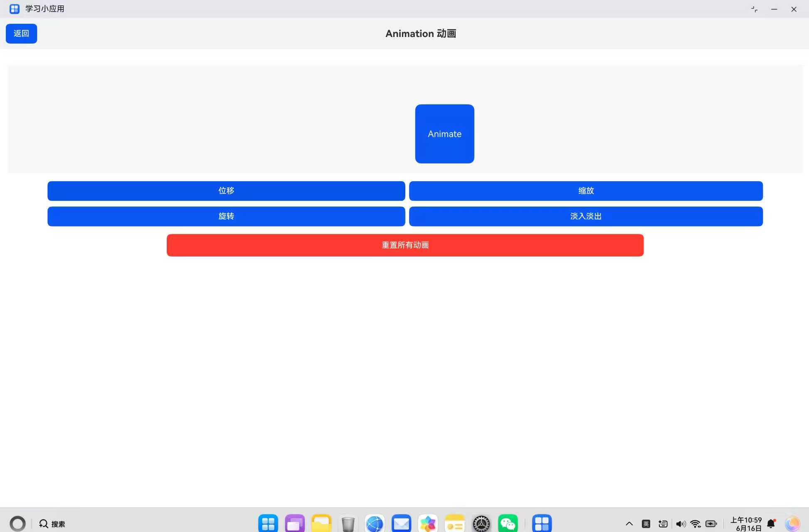The height and width of the screenshot is (532, 809).
Task: Close the 学习小应用 window
Action: coord(794,9)
